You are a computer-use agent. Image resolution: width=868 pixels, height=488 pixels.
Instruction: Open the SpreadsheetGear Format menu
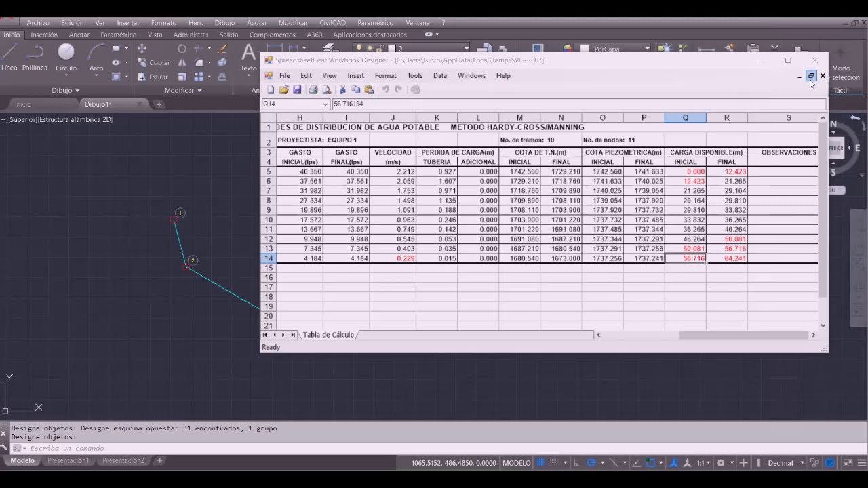[385, 76]
